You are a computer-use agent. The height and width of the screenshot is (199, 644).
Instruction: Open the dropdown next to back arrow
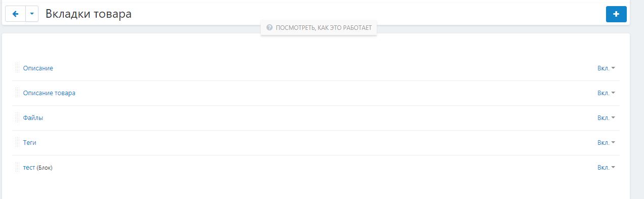pyautogui.click(x=32, y=14)
